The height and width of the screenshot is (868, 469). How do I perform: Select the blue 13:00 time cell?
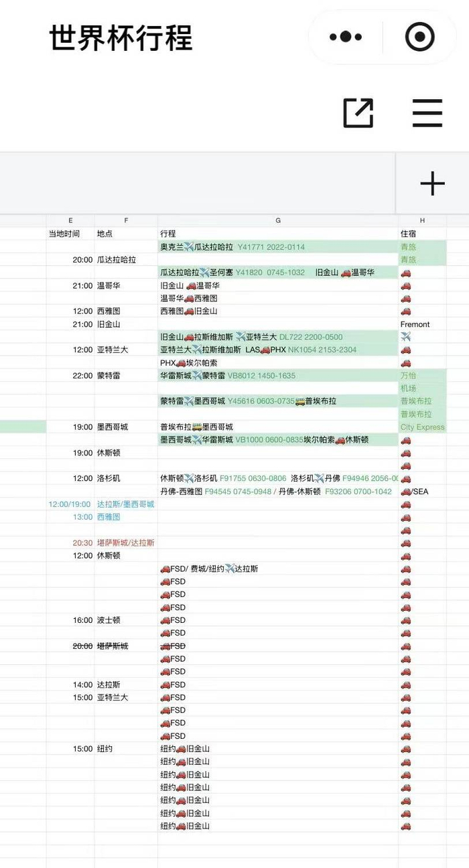[x=70, y=517]
